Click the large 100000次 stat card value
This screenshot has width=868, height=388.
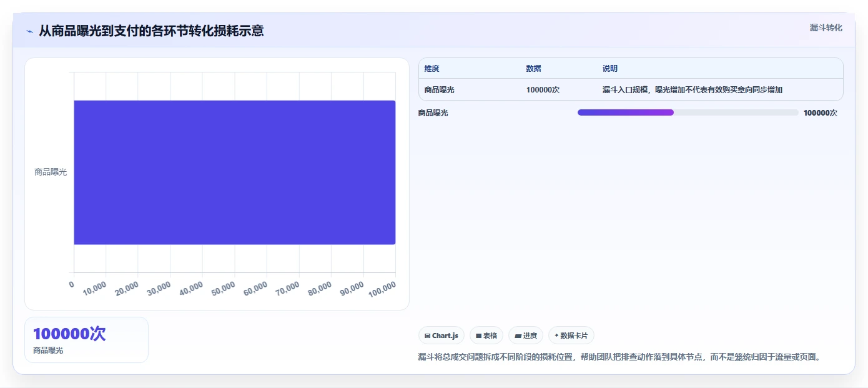(x=69, y=334)
